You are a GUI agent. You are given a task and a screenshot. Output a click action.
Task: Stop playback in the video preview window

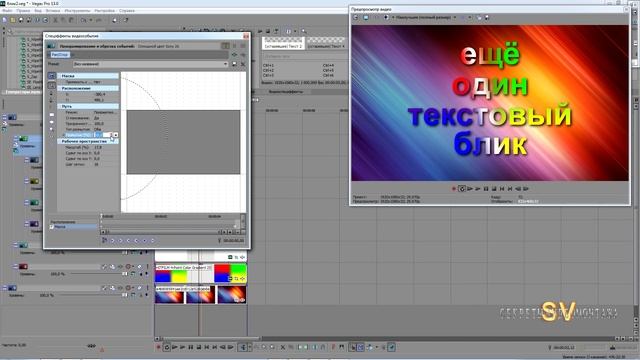coord(493,189)
